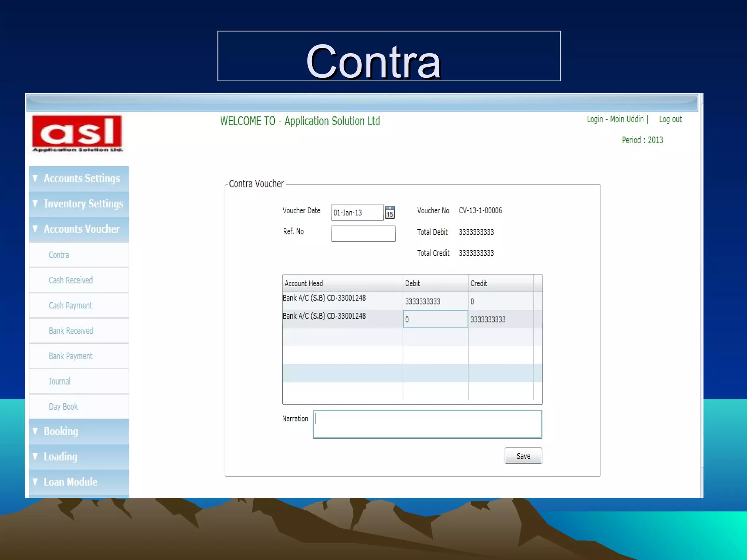Click the asl company logo
This screenshot has height=560, width=747.
pyautogui.click(x=77, y=134)
